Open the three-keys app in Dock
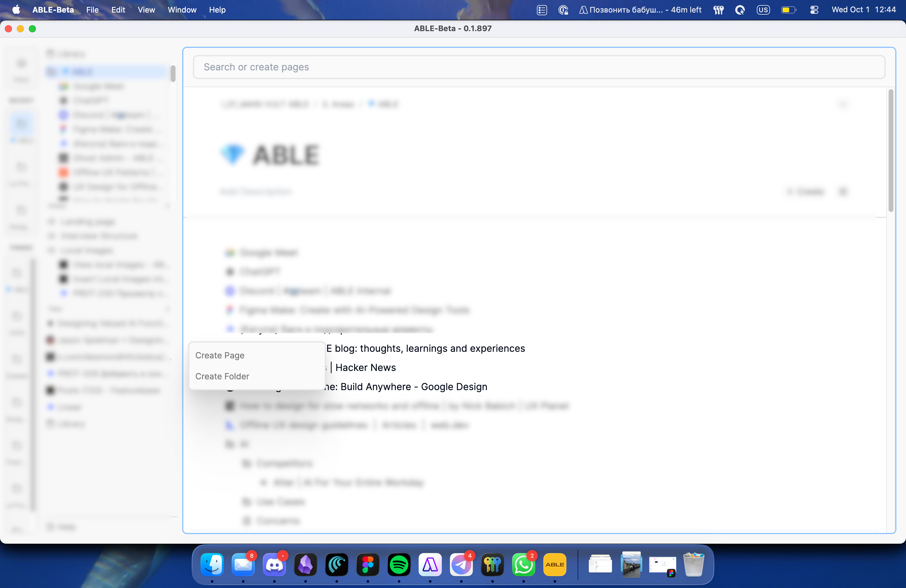Viewport: 906px width, 588px height. pos(493,564)
